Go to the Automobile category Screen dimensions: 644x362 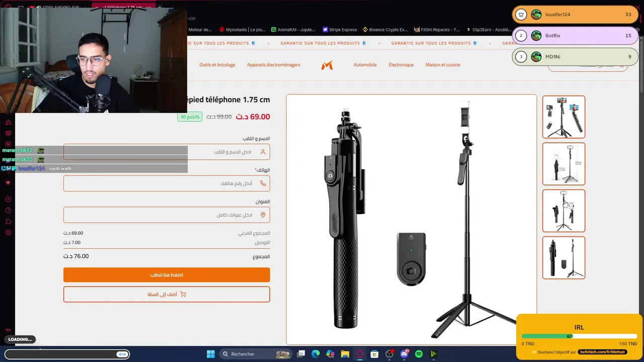[x=365, y=65]
